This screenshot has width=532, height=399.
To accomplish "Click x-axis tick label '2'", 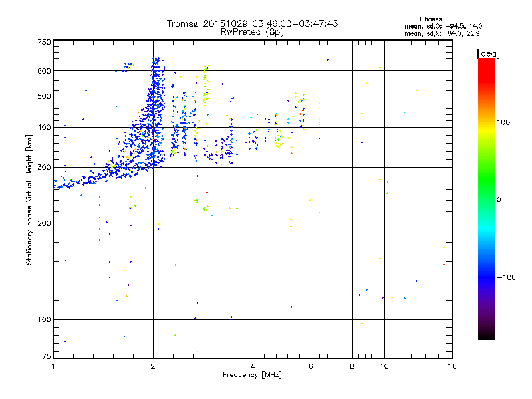I will tap(153, 366).
